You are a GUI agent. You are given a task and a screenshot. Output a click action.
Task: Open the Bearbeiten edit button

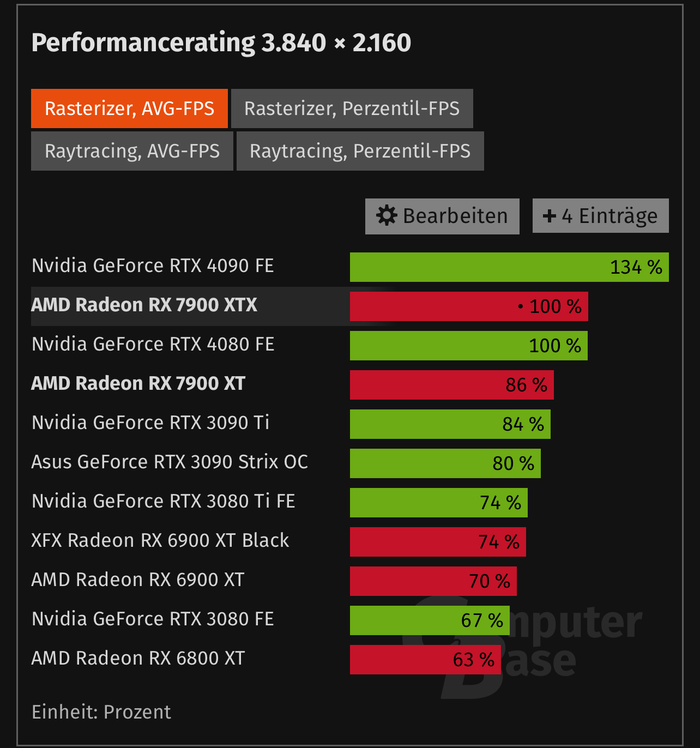point(442,216)
